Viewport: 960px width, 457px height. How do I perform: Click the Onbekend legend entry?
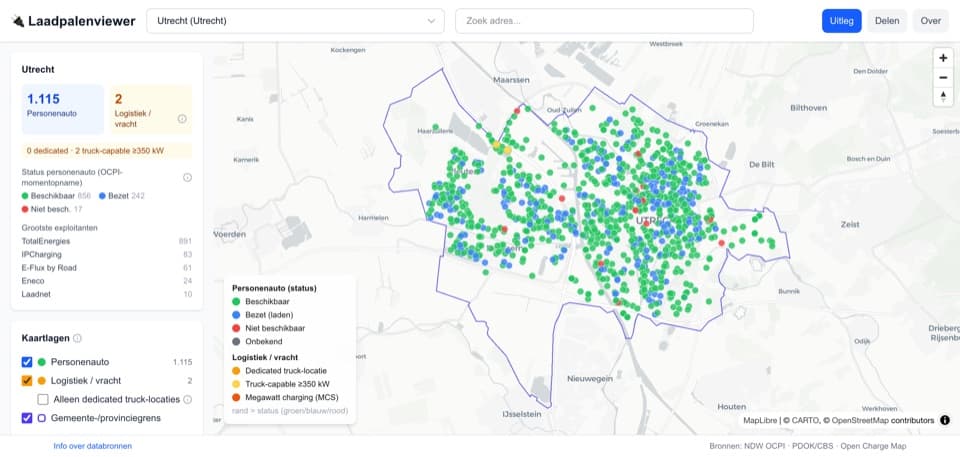259,342
